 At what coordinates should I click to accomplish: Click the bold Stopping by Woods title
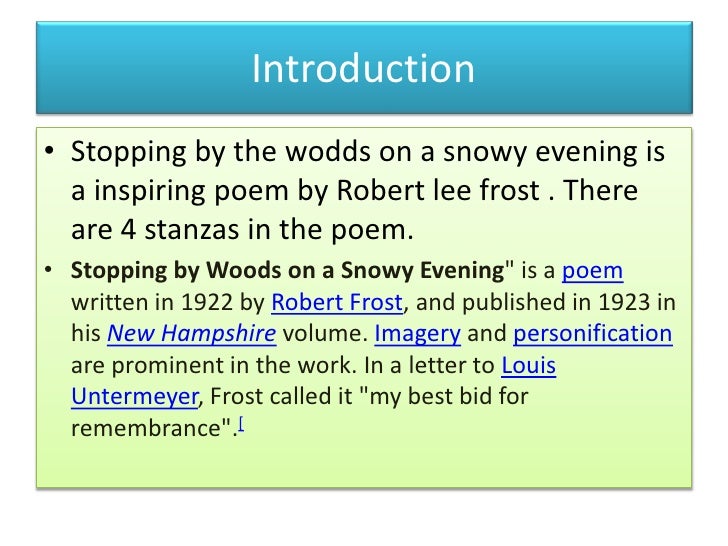pos(287,271)
